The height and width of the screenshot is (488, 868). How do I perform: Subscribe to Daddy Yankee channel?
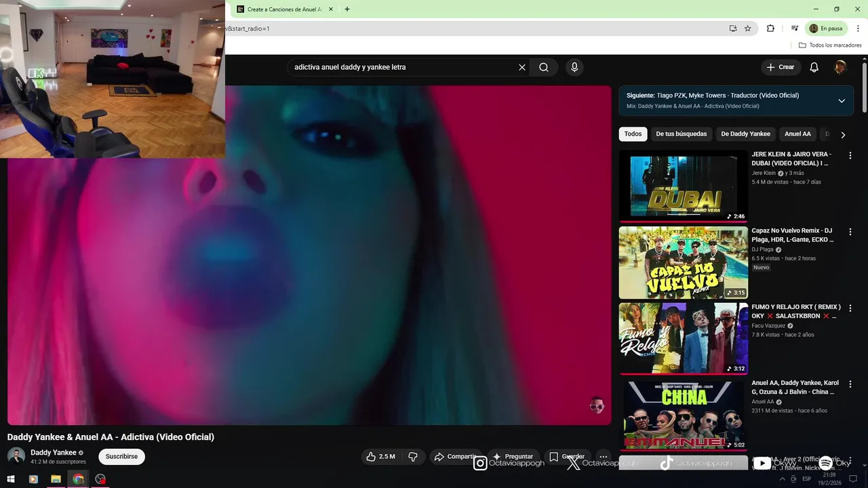121,457
